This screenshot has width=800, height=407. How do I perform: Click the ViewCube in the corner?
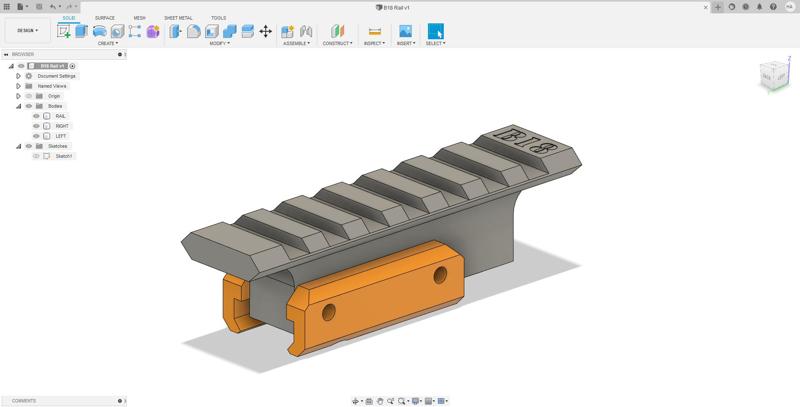(x=772, y=74)
